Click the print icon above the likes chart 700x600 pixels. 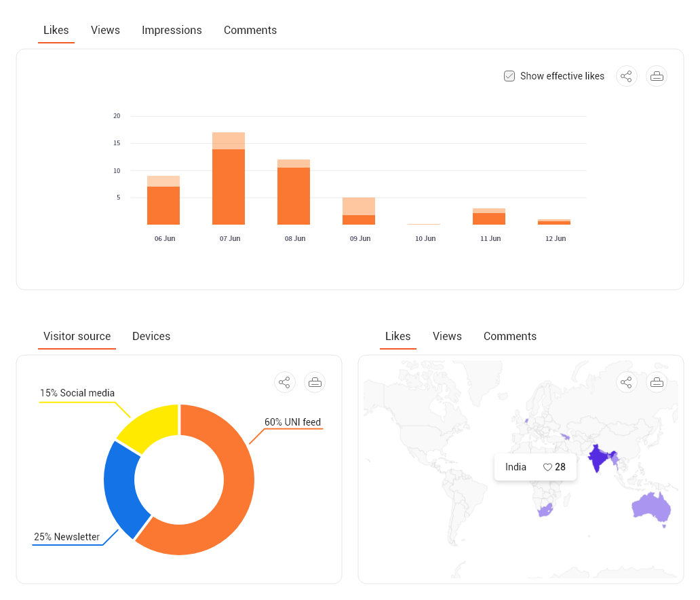pos(656,76)
